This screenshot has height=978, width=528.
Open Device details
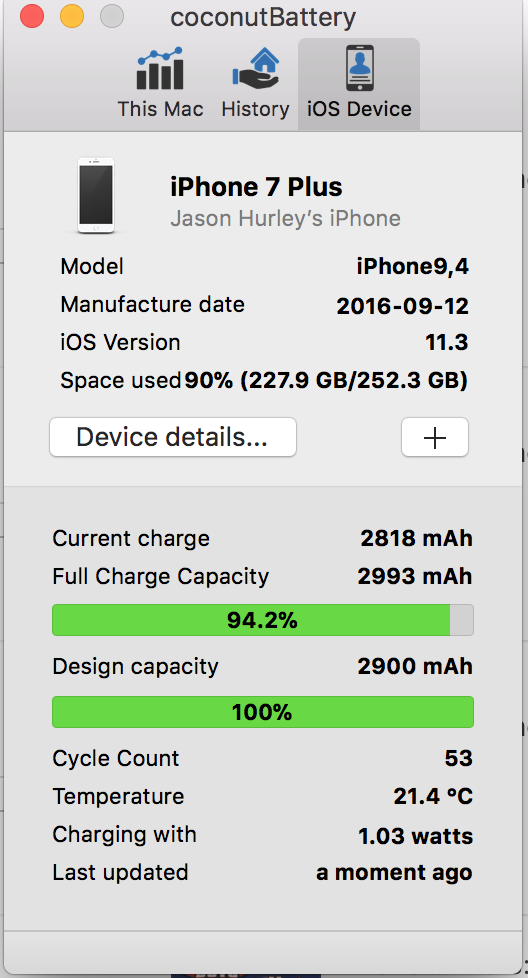click(x=173, y=437)
